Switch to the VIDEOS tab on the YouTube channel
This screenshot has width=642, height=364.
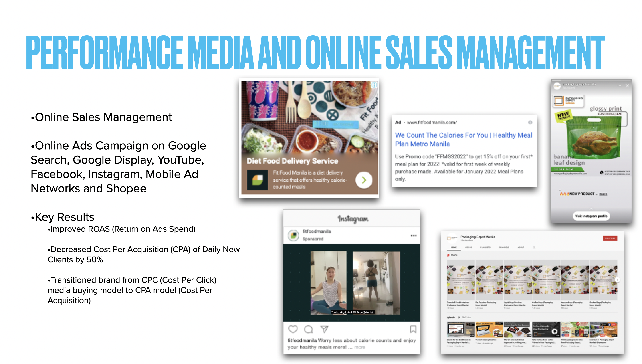click(468, 247)
